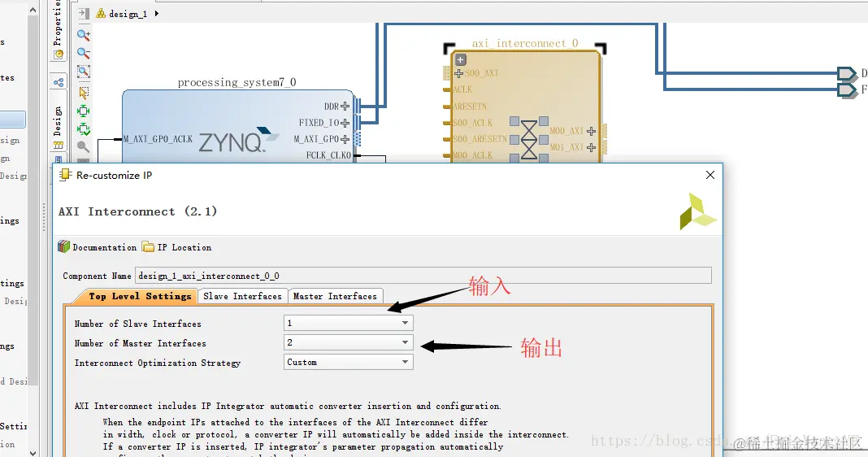Switch to the Top Level Settings tab
Image resolution: width=868 pixels, height=457 pixels.
[x=140, y=296]
